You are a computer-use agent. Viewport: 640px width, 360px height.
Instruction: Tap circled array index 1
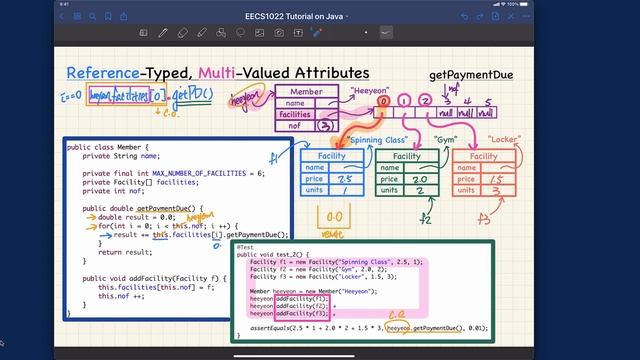(x=404, y=100)
